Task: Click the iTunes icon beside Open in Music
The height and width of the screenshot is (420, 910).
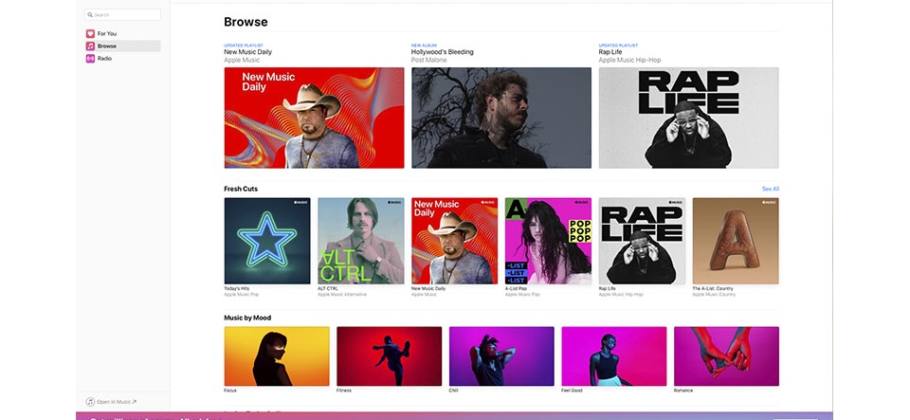Action: tap(90, 401)
